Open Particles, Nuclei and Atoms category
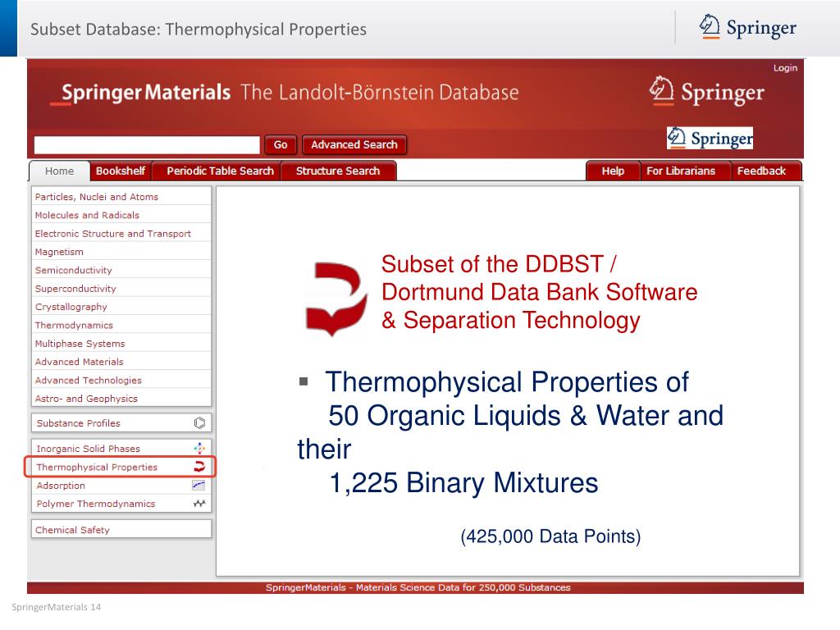840x630 pixels. (x=121, y=197)
